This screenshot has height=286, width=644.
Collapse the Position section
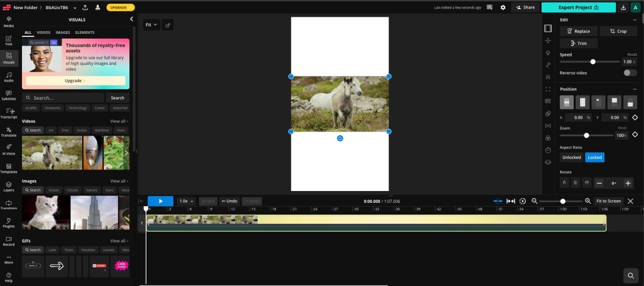[x=634, y=89]
